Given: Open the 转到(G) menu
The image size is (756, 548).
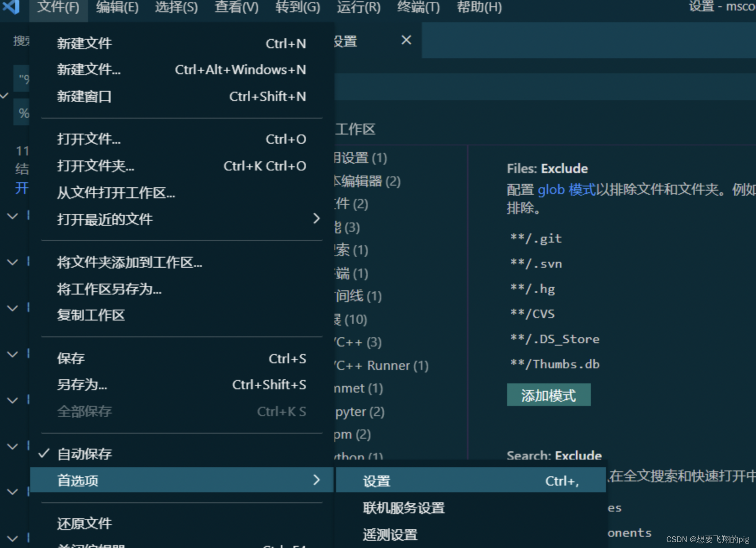Looking at the screenshot, I should (298, 7).
